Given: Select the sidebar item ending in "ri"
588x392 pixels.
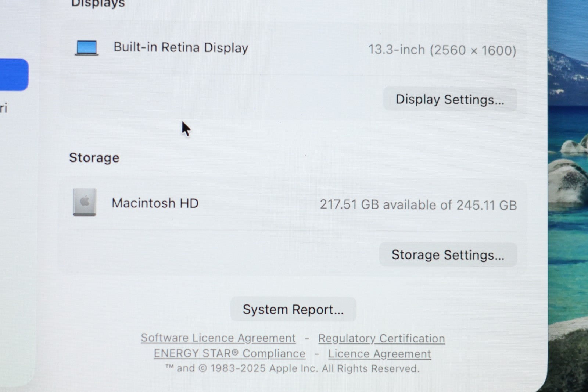Looking at the screenshot, I should (4, 108).
